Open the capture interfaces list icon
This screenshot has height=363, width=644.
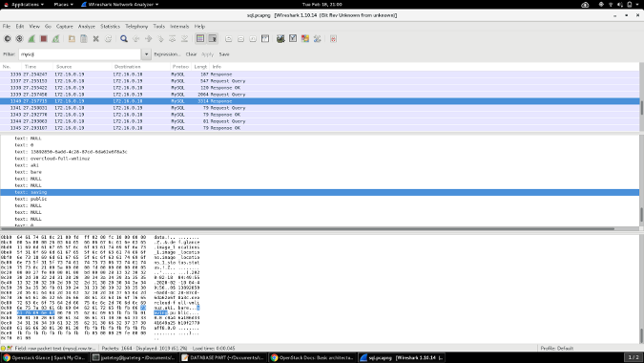[8, 38]
